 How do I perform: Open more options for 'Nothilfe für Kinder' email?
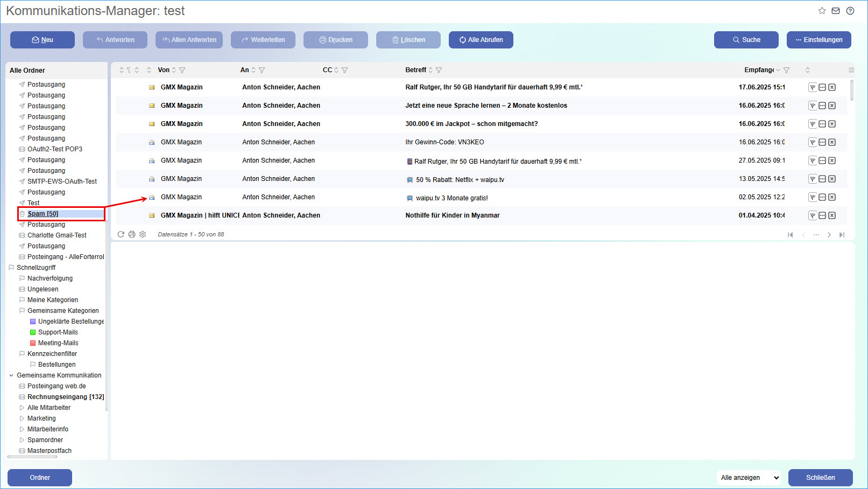point(822,215)
